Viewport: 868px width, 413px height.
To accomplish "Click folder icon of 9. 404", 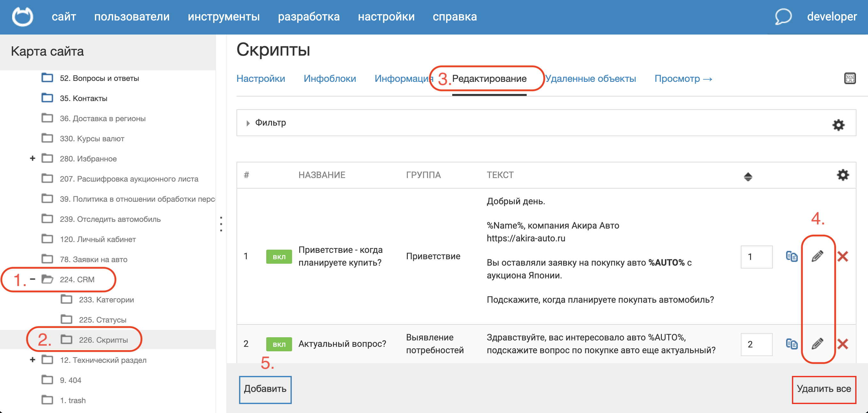I will tap(47, 380).
